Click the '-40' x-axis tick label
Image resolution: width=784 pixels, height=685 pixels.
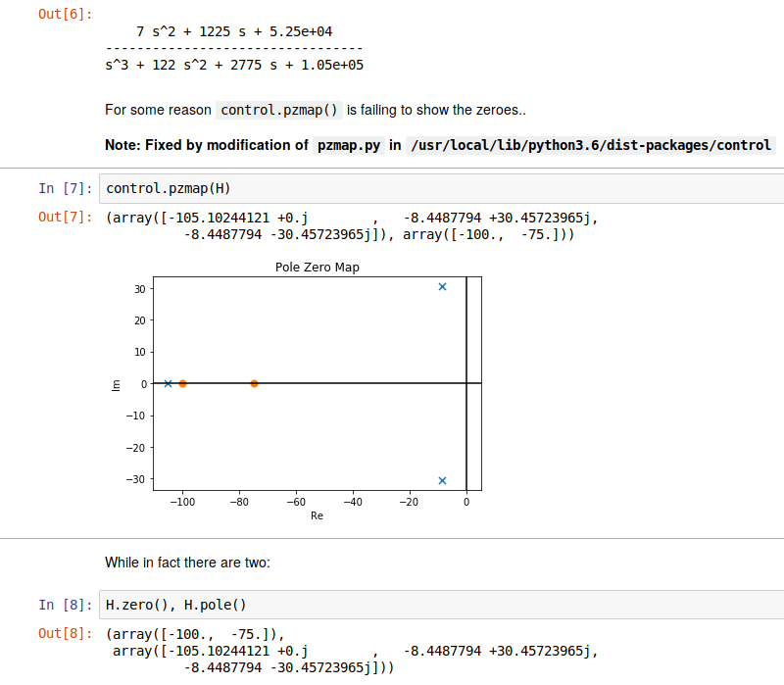[x=353, y=502]
